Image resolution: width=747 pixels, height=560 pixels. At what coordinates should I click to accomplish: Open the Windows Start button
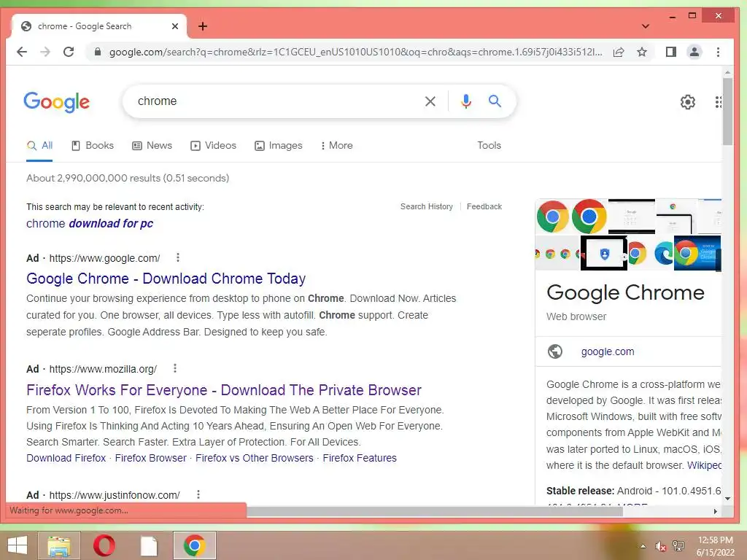[x=18, y=545]
